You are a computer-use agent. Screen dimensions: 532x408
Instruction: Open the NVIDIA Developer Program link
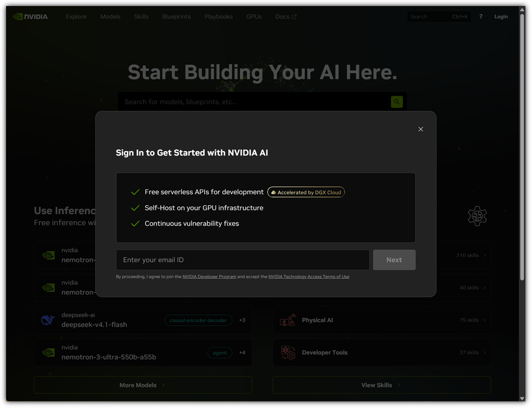tap(209, 277)
